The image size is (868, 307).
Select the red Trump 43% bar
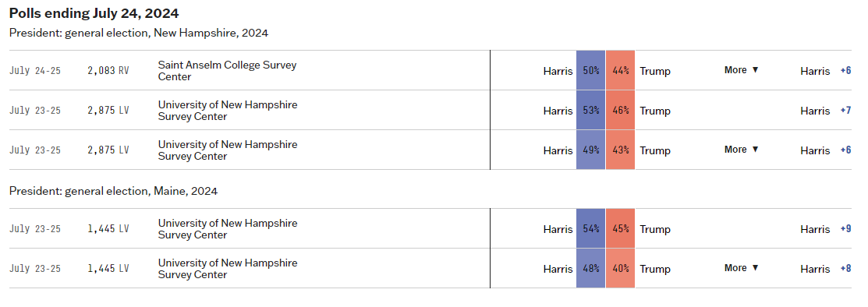[x=621, y=150]
